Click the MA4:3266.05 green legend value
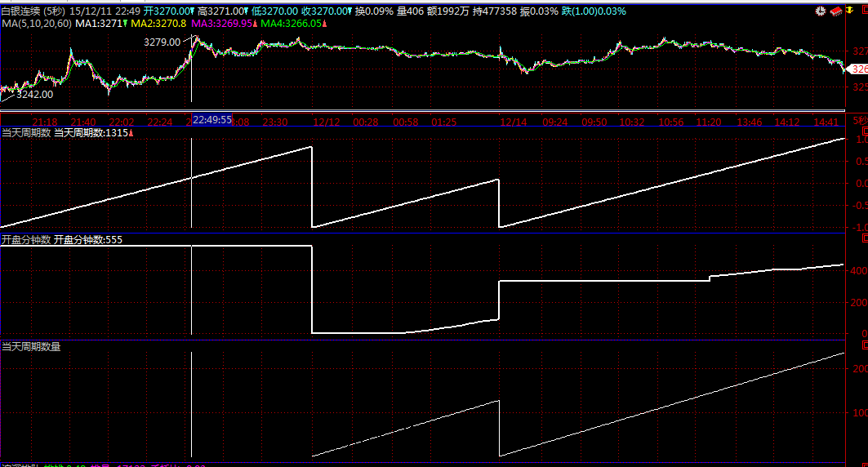 coord(292,24)
